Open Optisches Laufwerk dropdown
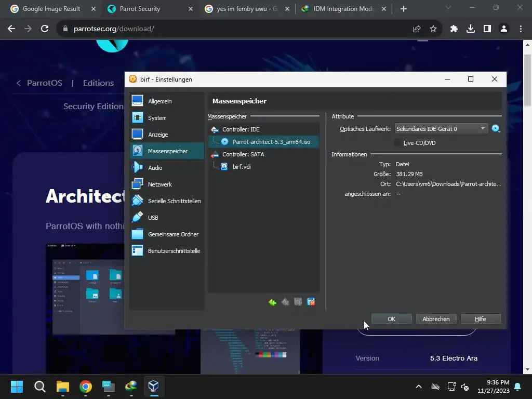The height and width of the screenshot is (399, 532). [x=441, y=129]
